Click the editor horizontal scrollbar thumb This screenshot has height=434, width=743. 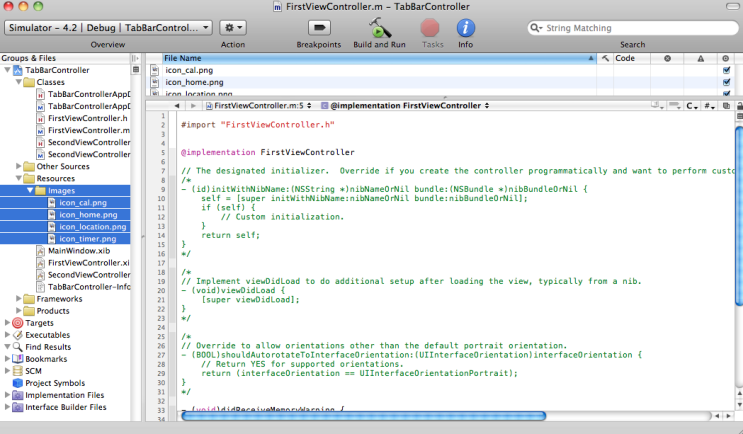(x=363, y=416)
